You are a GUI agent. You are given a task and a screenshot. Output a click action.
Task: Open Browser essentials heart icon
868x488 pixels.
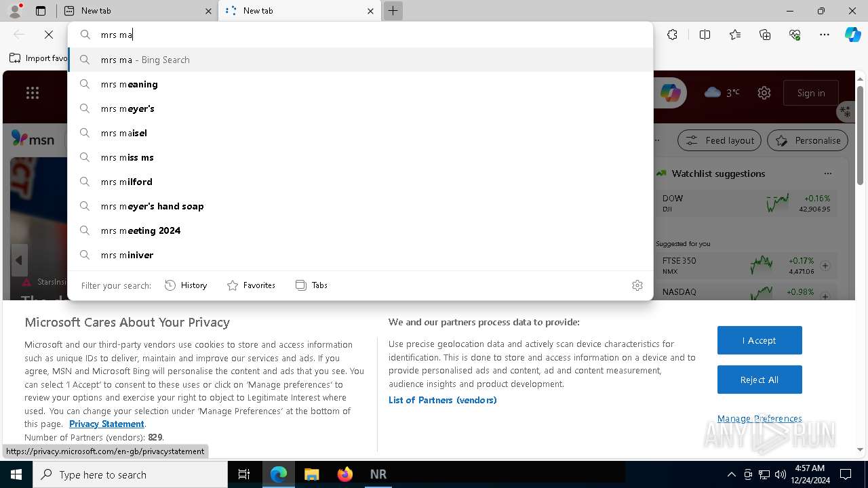point(795,35)
